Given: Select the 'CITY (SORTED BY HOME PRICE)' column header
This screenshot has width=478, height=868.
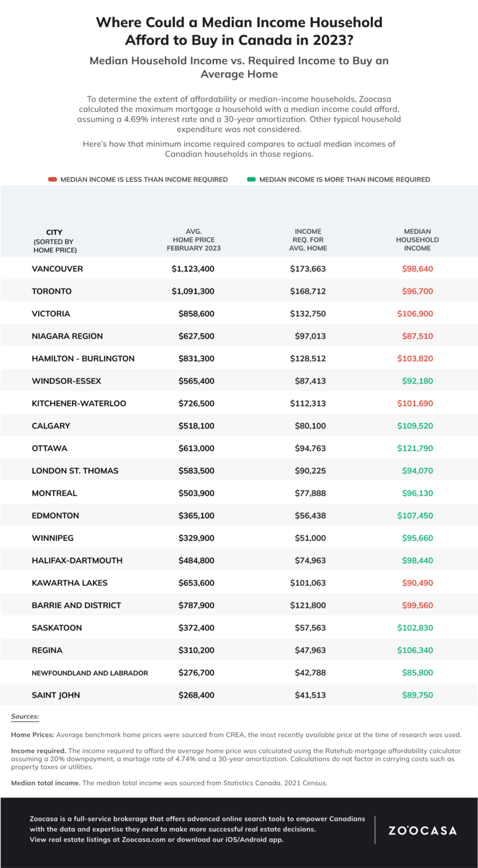Looking at the screenshot, I should (55, 241).
